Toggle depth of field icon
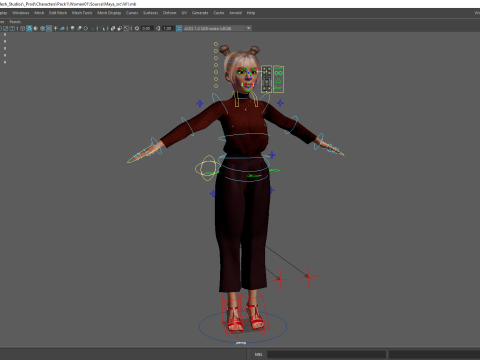480x360 pixels. pos(92,28)
